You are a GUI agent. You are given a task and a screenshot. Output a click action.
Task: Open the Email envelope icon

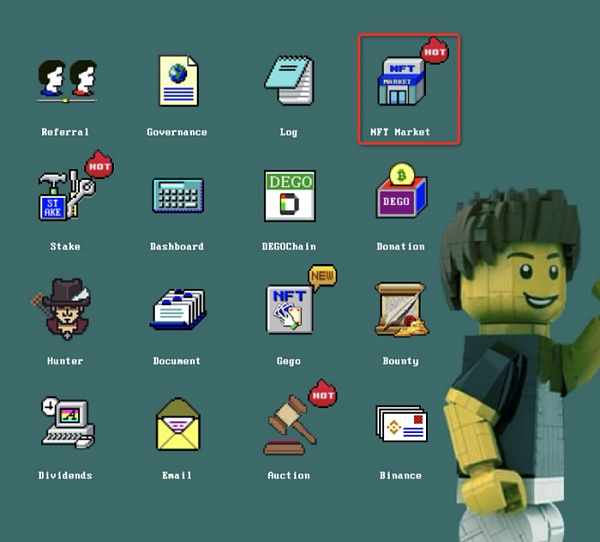click(x=177, y=425)
